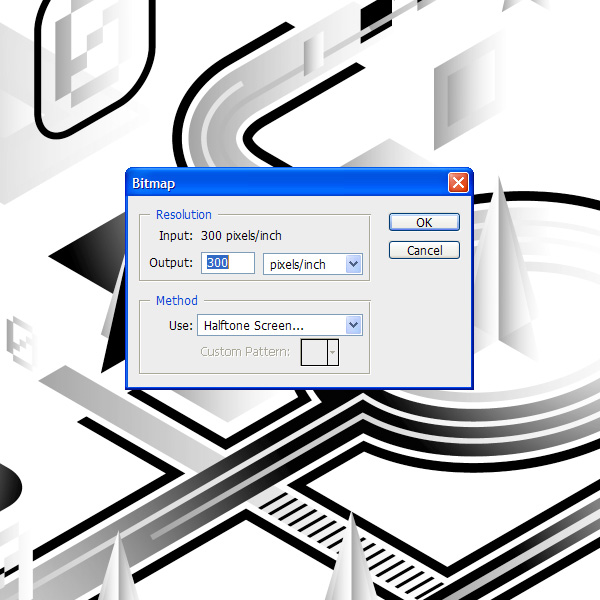Image resolution: width=600 pixels, height=600 pixels.
Task: Click the Method group label
Action: point(177,301)
